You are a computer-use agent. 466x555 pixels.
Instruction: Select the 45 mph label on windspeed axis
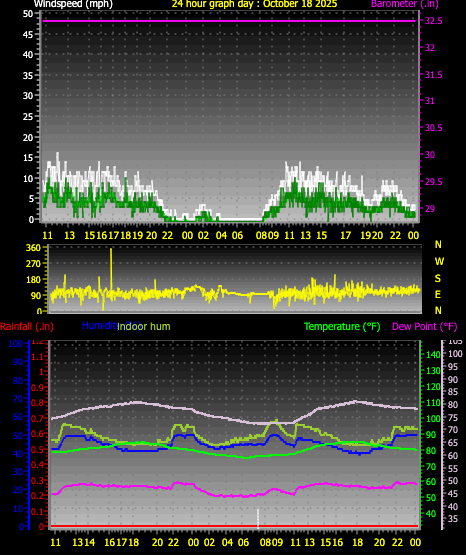tap(28, 34)
